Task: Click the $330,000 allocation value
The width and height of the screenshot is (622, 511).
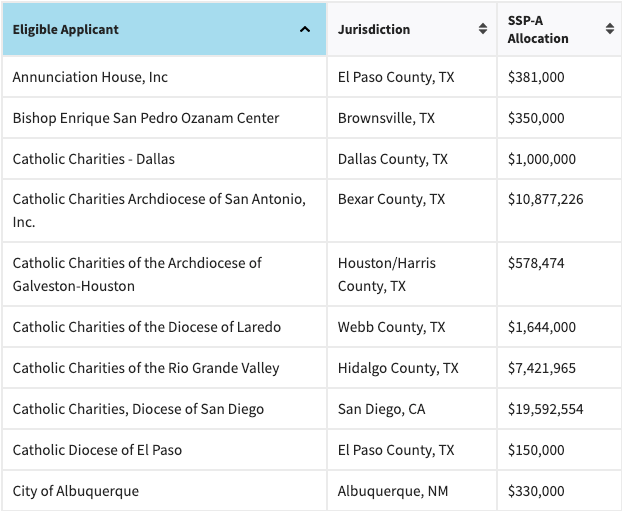Action: click(536, 491)
